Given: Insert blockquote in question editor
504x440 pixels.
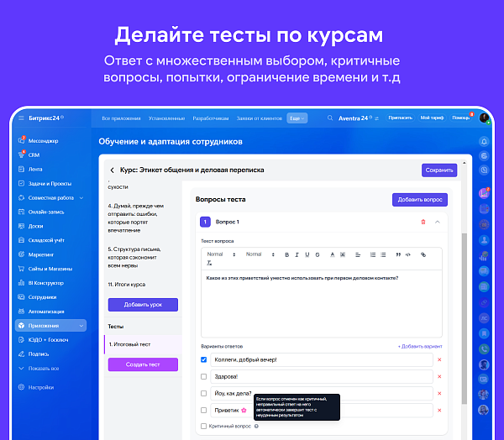Looking at the screenshot, I should tap(398, 254).
